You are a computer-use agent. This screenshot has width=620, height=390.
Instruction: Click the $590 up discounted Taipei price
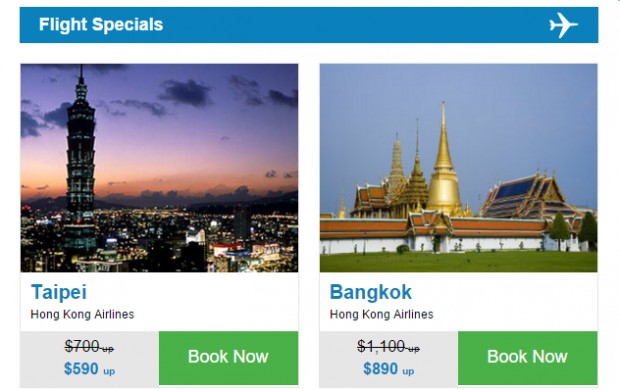89,369
